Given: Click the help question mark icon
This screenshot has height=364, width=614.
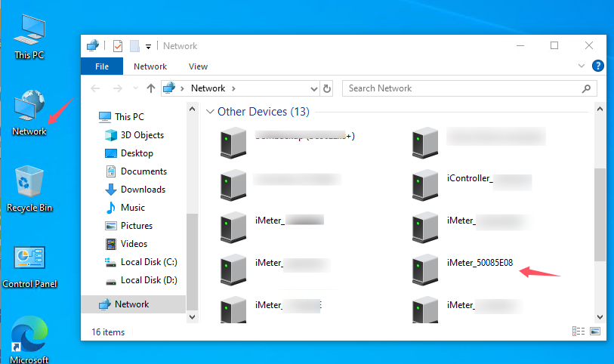Looking at the screenshot, I should click(598, 66).
